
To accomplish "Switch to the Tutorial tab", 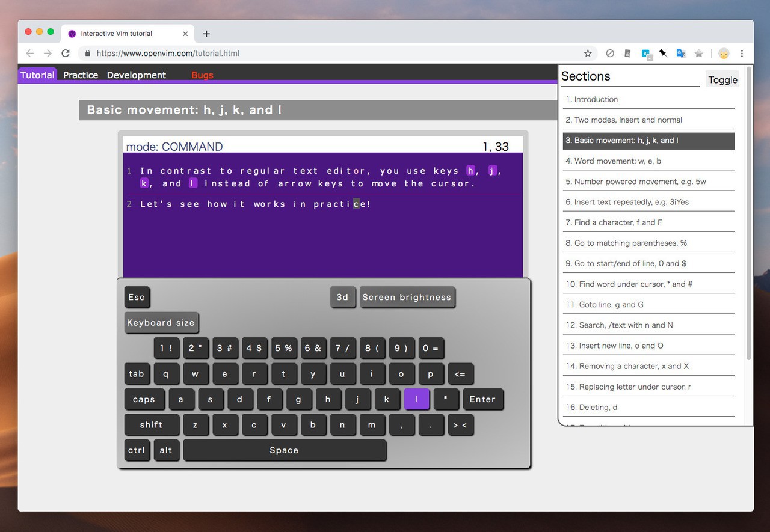I will (x=37, y=75).
